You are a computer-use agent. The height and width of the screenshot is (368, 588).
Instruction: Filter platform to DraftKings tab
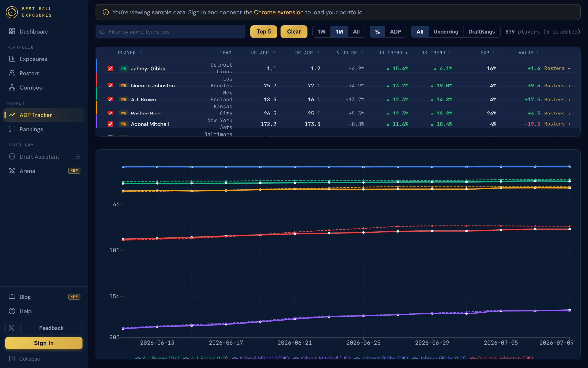(481, 32)
